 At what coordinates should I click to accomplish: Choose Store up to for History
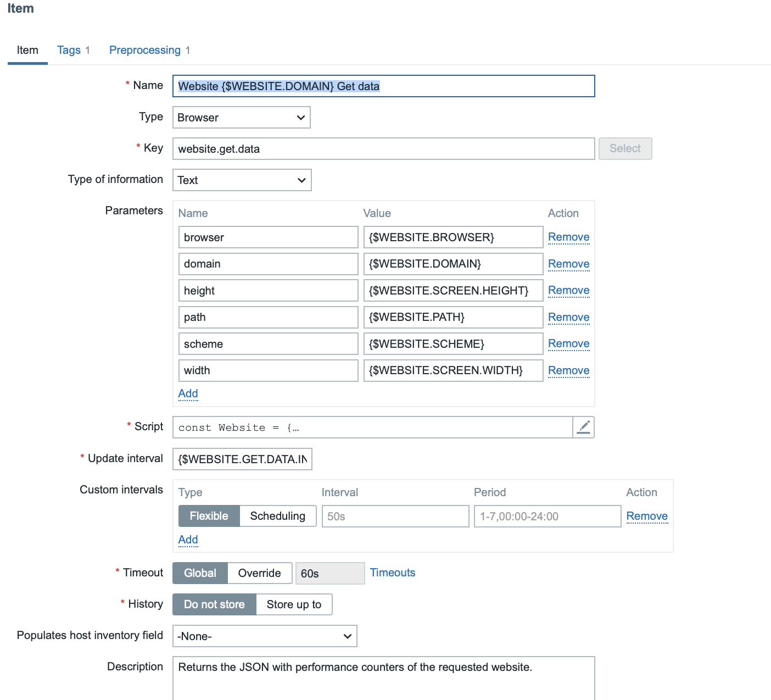tap(294, 604)
